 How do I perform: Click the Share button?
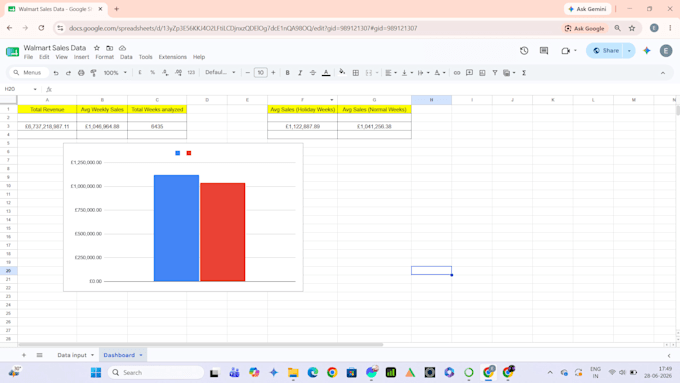coord(605,51)
